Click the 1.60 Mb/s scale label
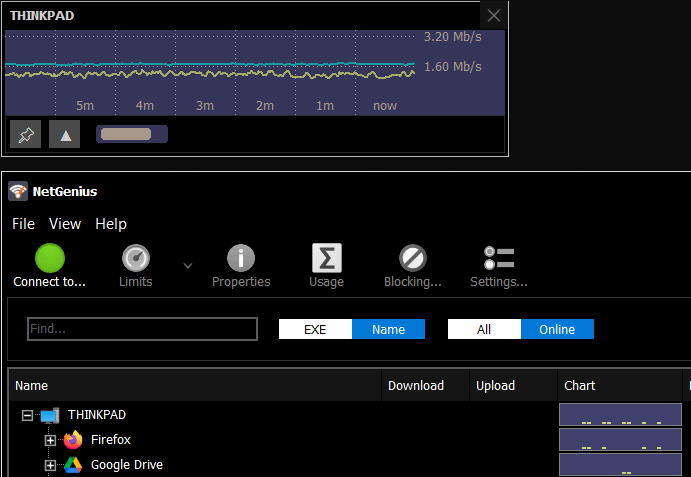This screenshot has height=477, width=691. (x=453, y=67)
